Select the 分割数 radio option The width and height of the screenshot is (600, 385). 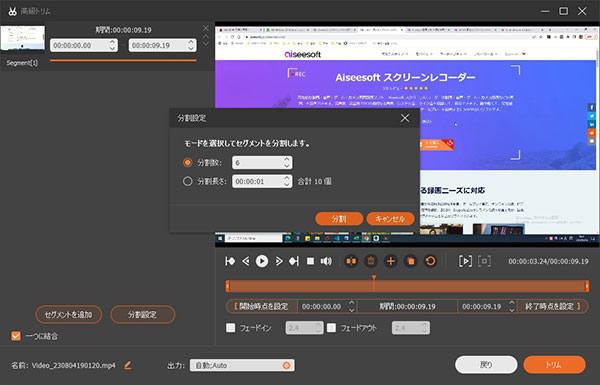pyautogui.click(x=188, y=163)
